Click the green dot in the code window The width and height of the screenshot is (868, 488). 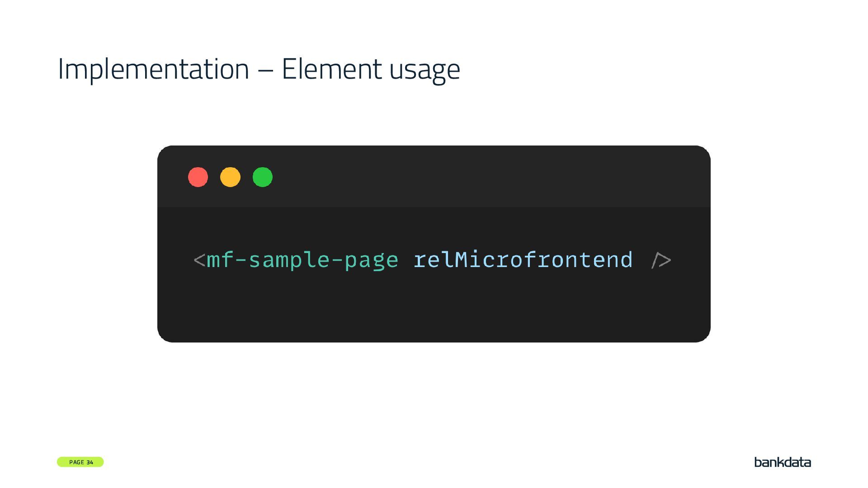[x=263, y=177]
